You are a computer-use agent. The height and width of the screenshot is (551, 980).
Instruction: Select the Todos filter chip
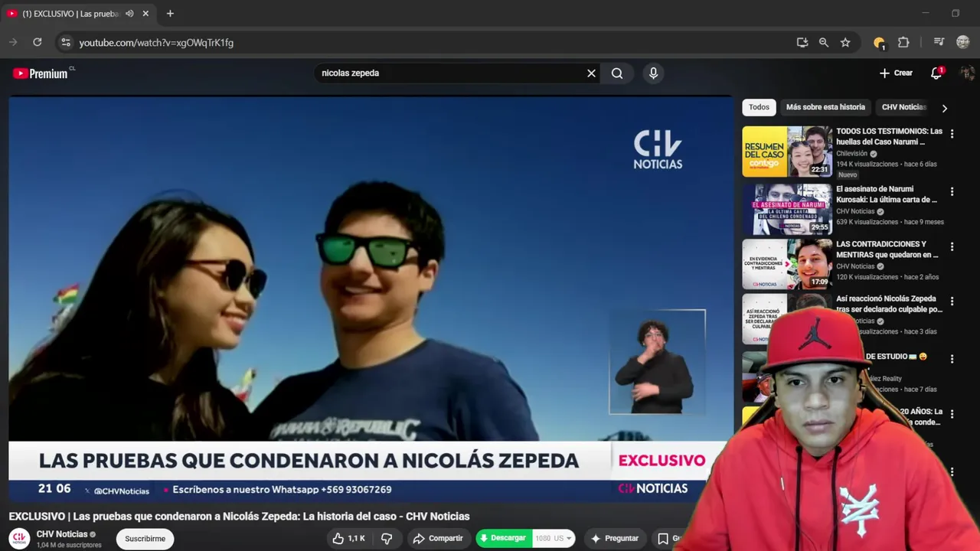click(759, 107)
